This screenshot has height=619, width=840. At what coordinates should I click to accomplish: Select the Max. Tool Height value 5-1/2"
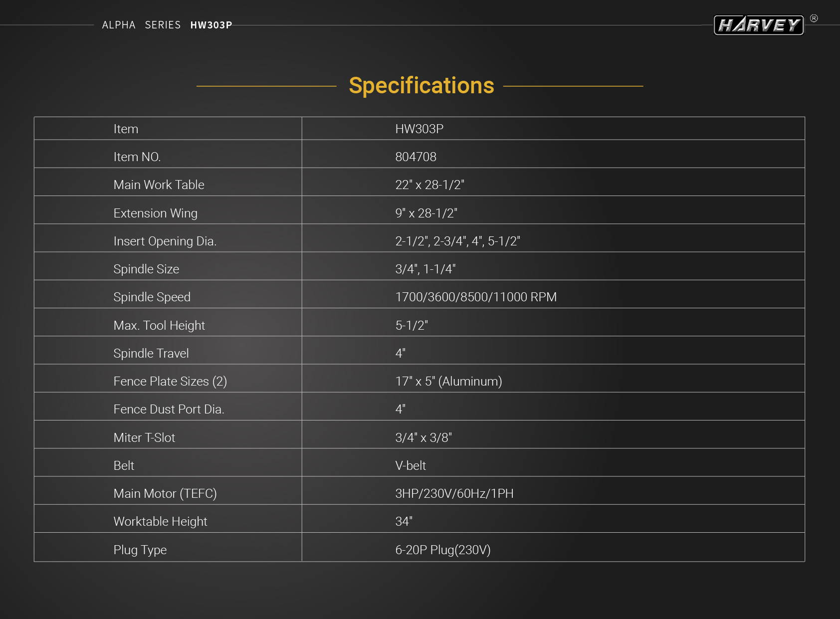coord(412,325)
